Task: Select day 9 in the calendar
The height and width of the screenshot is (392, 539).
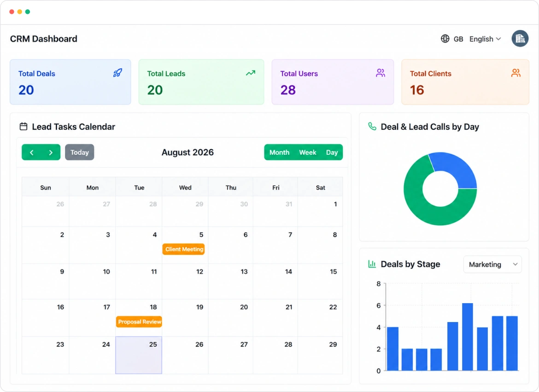Action: (x=45, y=281)
